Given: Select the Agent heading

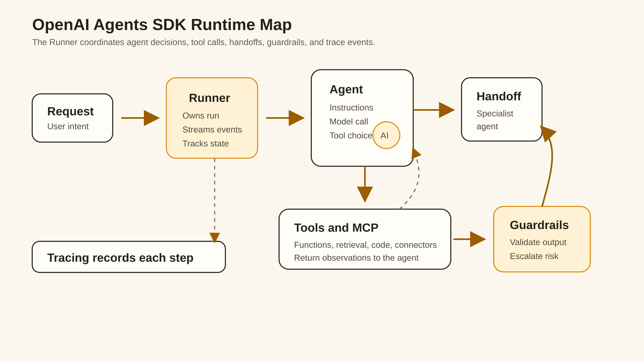Looking at the screenshot, I should click(x=346, y=90).
